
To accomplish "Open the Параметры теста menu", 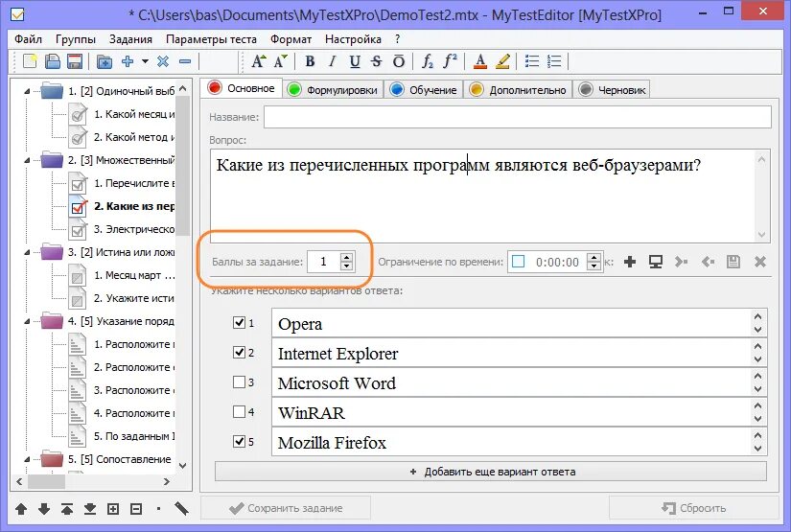I will point(211,39).
